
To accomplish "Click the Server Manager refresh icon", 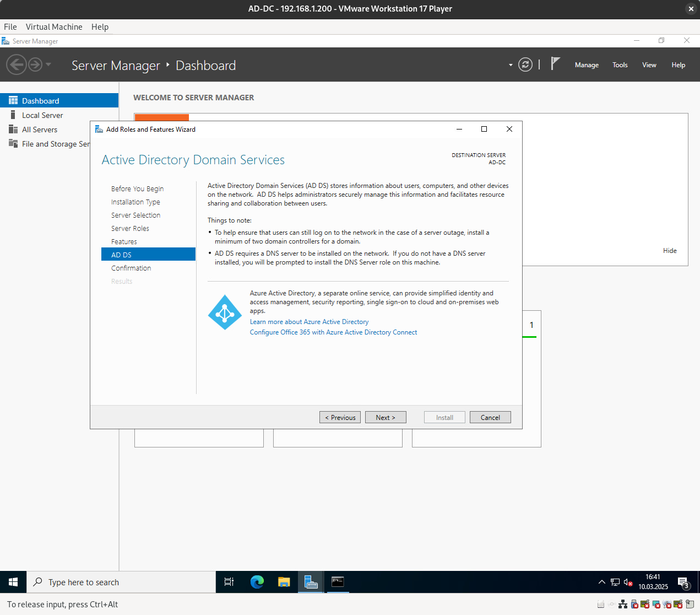I will coord(525,65).
